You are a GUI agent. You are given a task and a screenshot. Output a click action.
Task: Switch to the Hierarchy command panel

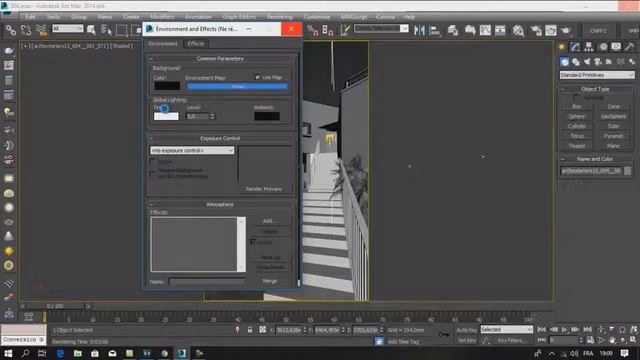pos(589,47)
